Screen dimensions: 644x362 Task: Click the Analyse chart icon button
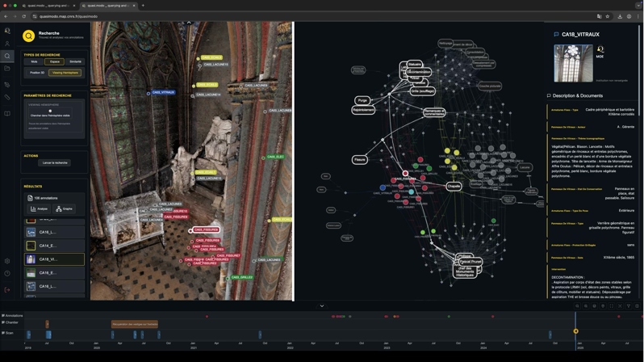coord(39,208)
